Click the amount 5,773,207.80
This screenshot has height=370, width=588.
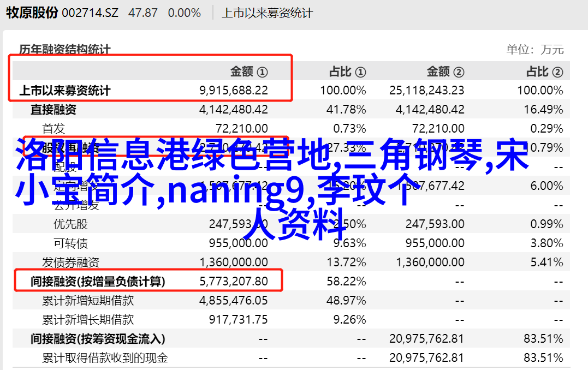pyautogui.click(x=234, y=282)
